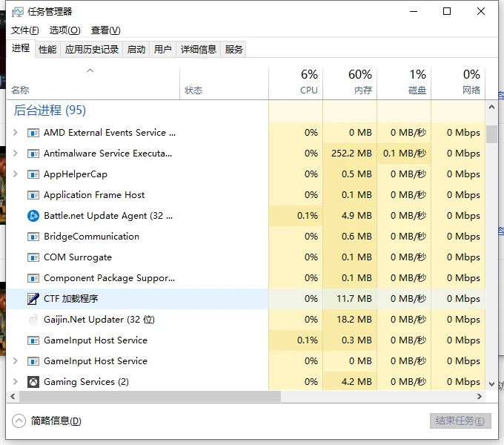Expand the AMD External Events Service row
This screenshot has height=445, width=504.
(x=16, y=133)
